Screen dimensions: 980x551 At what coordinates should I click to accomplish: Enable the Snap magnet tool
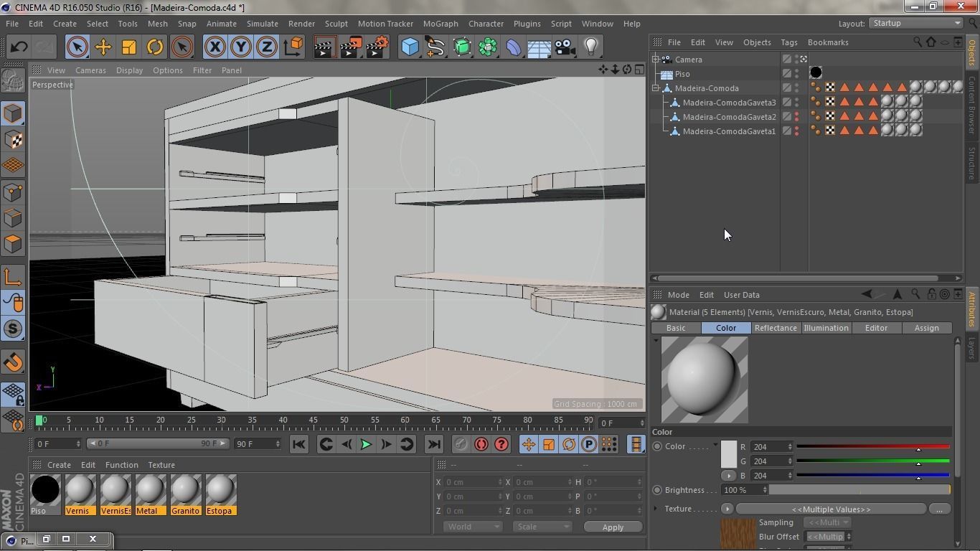(x=12, y=362)
